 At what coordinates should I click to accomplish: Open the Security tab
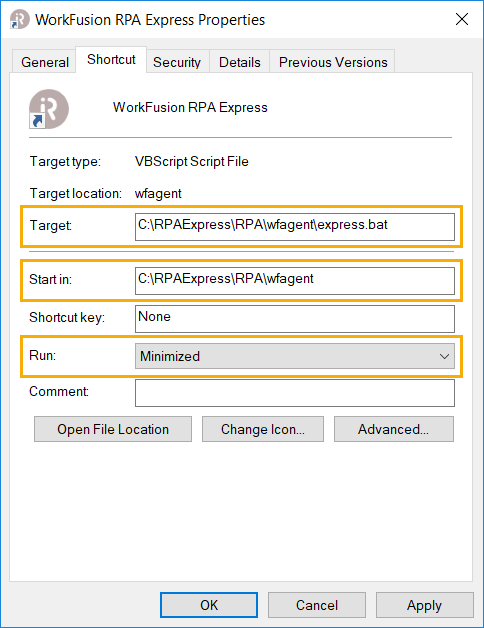coord(177,62)
